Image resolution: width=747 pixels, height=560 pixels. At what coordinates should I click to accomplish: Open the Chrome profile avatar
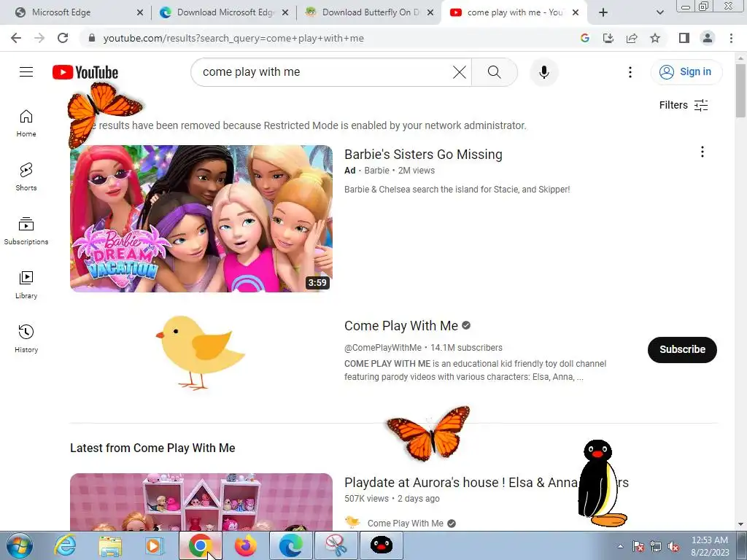708,38
